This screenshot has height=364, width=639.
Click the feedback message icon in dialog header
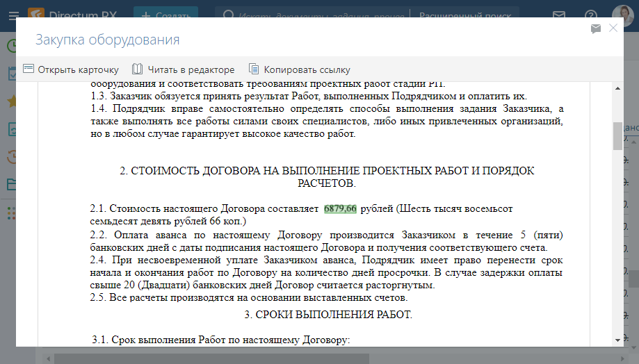595,28
